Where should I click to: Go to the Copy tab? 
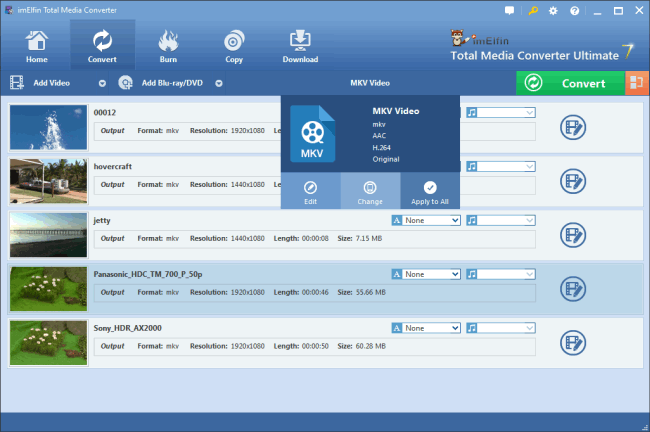point(234,46)
